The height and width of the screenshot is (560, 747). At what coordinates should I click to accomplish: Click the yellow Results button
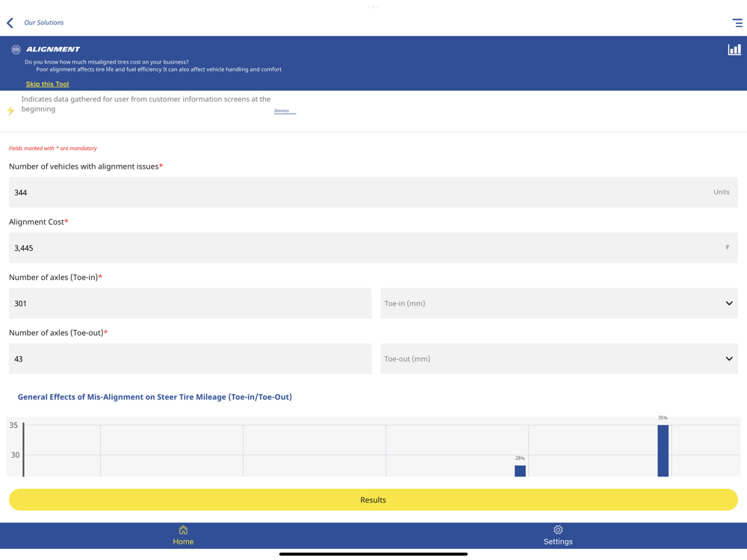click(x=373, y=500)
